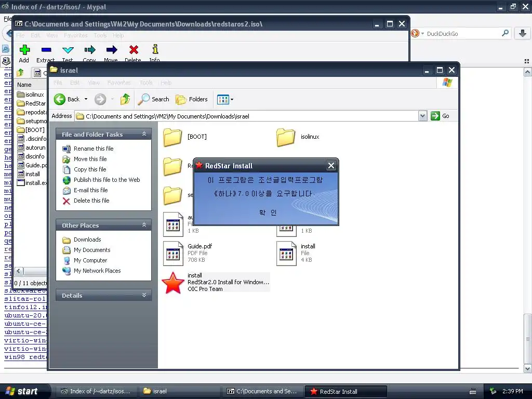Click the Copy icon in 7-Zip toolbar
The height and width of the screenshot is (399, 532).
(x=89, y=50)
